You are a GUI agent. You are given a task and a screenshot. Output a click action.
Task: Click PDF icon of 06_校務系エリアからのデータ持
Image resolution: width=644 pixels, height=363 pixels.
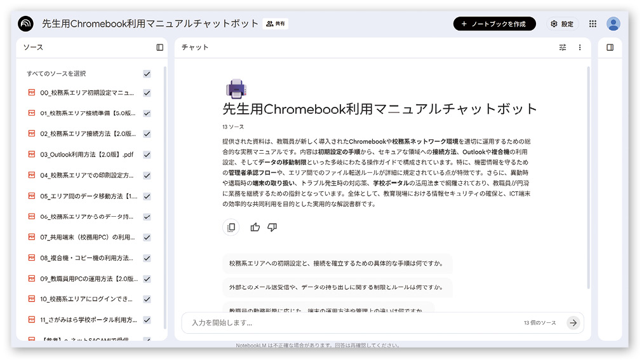[32, 216]
